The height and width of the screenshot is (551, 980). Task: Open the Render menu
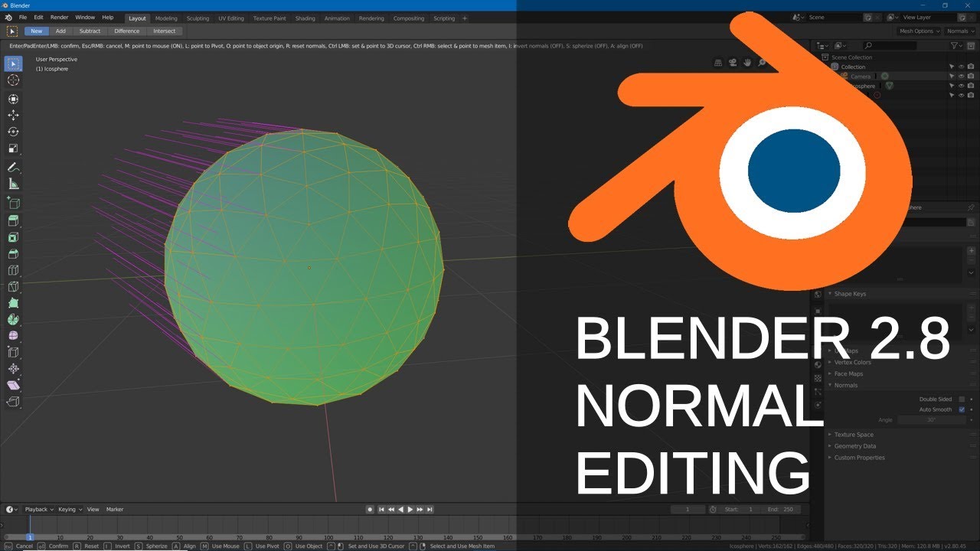pos(59,18)
